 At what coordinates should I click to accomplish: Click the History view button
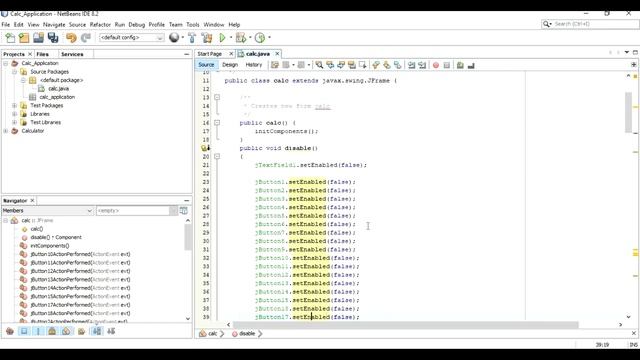(253, 65)
